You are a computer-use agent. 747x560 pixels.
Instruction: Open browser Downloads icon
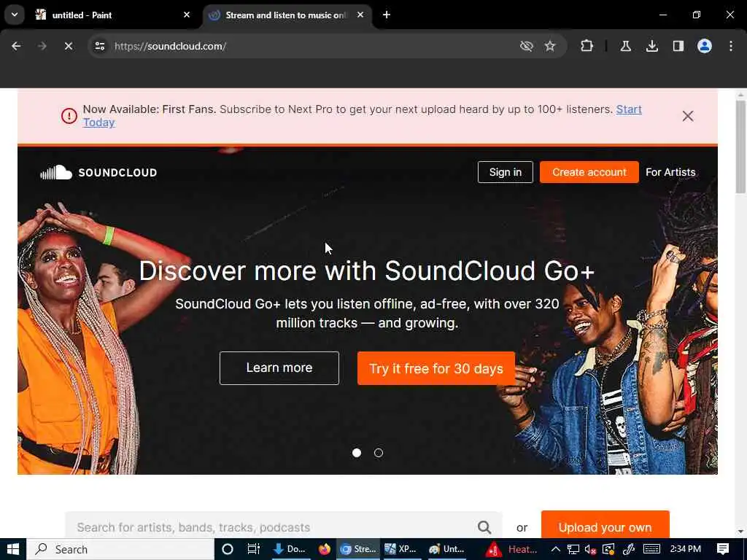pos(652,46)
